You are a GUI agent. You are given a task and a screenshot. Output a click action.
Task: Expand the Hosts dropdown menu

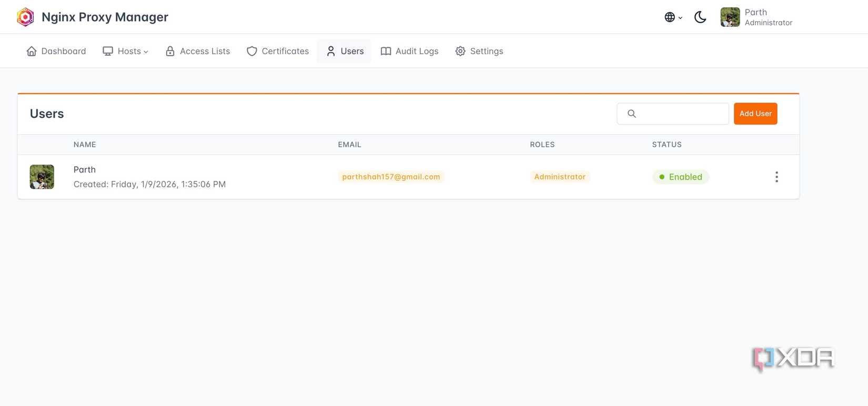126,51
